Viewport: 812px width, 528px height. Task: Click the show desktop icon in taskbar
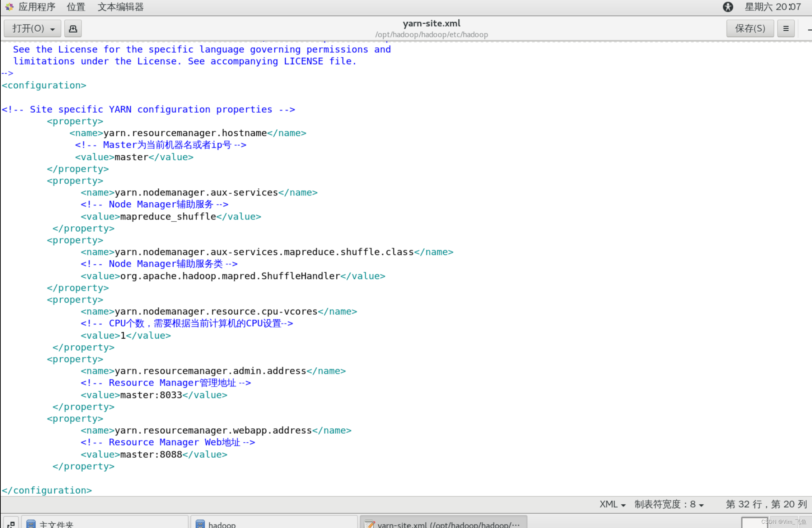click(11, 524)
